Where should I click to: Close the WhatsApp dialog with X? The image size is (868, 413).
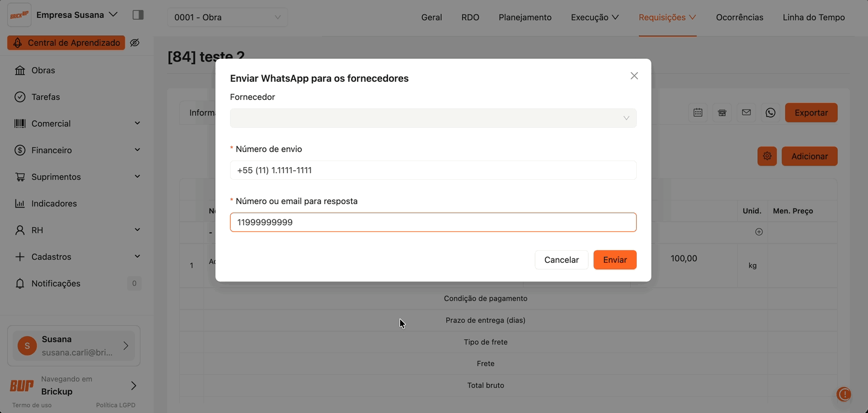click(x=634, y=76)
